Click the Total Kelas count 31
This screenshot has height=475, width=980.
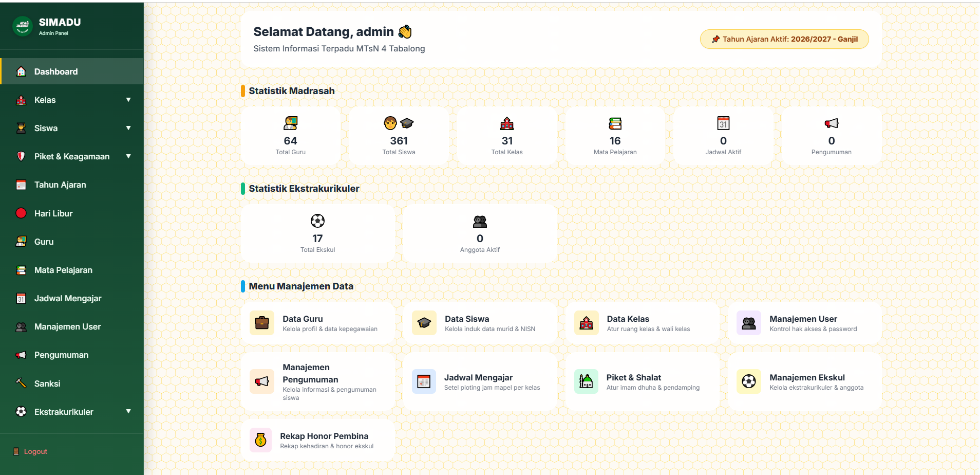point(507,141)
